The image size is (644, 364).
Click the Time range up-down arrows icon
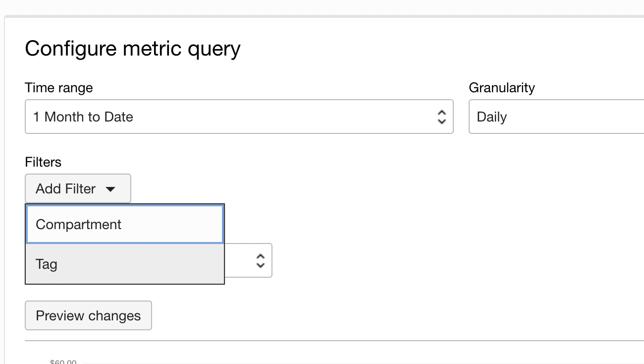(x=442, y=117)
